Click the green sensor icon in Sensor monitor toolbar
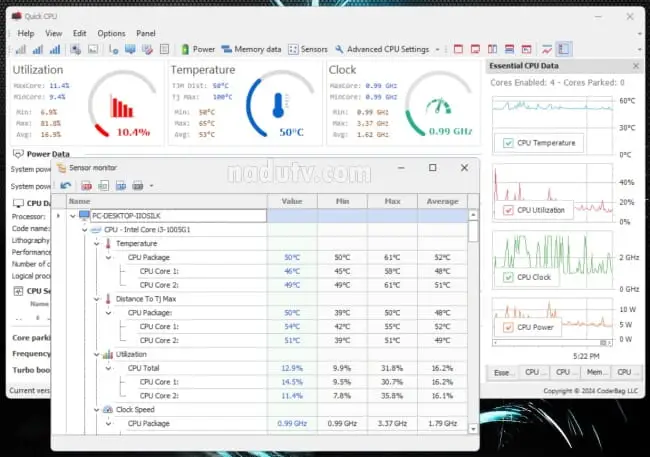Viewport: 650px width, 457px height. pos(104,186)
